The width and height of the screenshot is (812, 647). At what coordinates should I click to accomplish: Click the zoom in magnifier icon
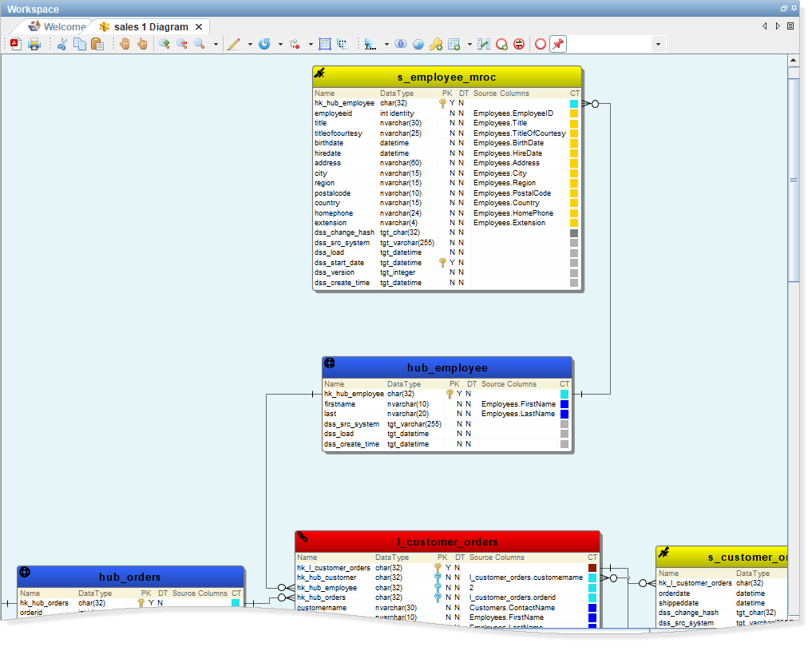(x=164, y=45)
